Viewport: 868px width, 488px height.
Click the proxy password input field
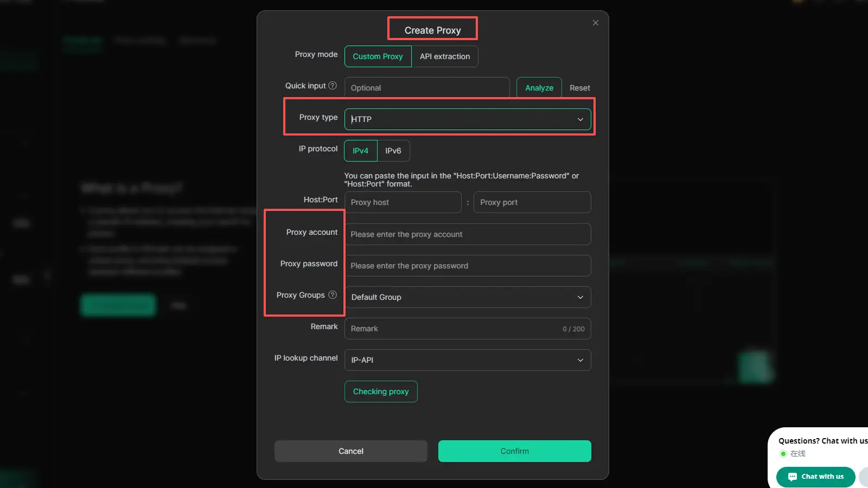(467, 266)
